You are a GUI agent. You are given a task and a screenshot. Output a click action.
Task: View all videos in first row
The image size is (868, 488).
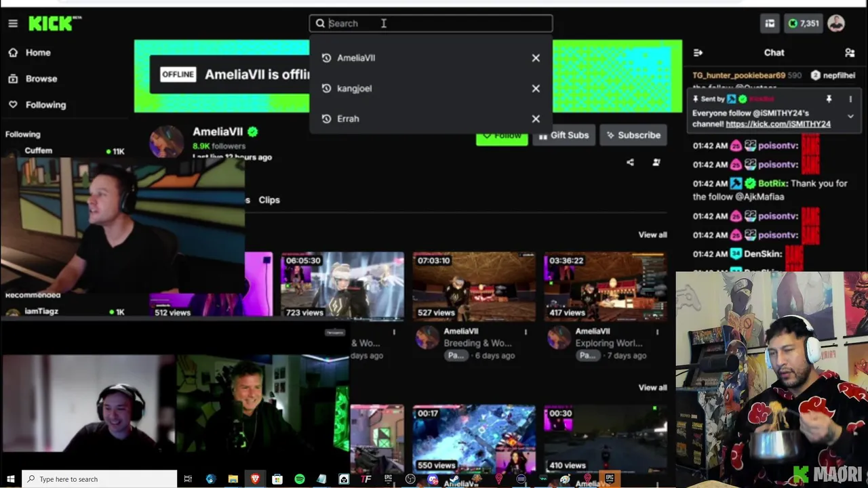pos(652,235)
